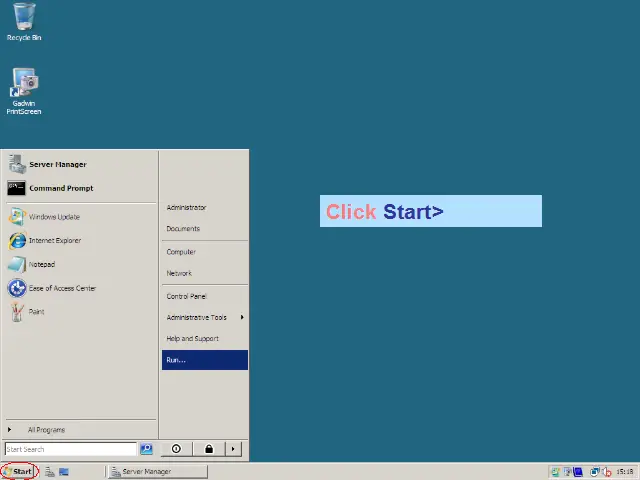The height and width of the screenshot is (480, 640).
Task: Open shutdown options arrow menu
Action: [x=234, y=449]
